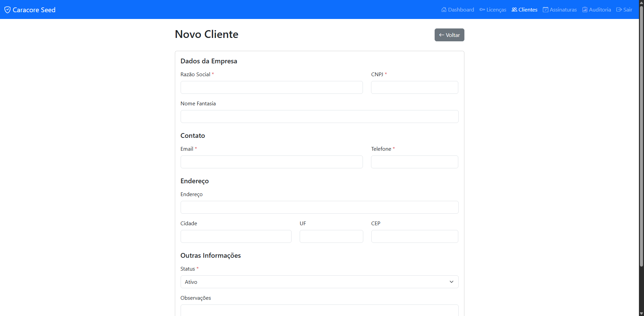The image size is (644, 316).
Task: Open Auditoria via its clipboard icon
Action: tap(584, 9)
